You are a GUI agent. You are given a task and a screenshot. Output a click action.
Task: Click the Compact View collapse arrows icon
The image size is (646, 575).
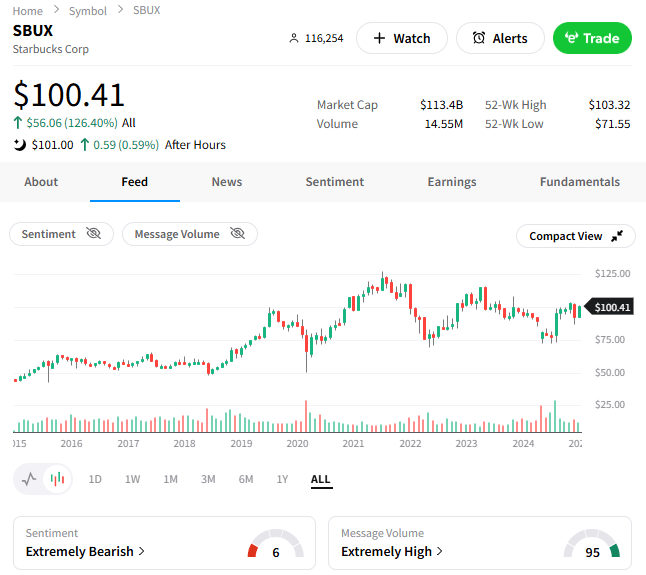[x=617, y=236]
